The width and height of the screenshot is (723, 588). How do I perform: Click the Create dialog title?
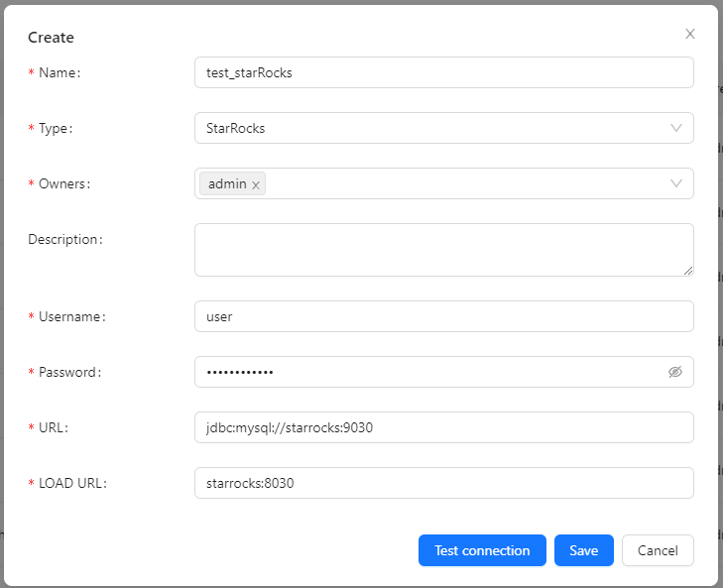click(x=51, y=38)
